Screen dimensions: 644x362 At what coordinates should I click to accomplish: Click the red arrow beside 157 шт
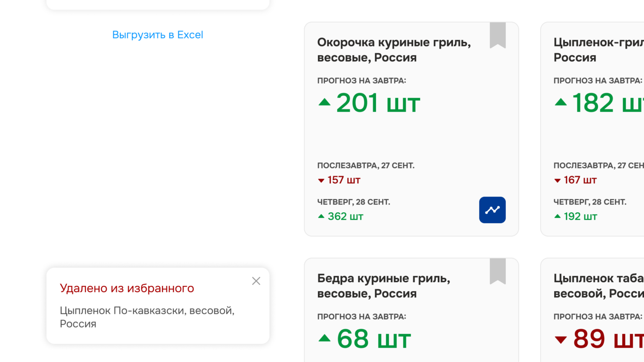click(x=321, y=180)
